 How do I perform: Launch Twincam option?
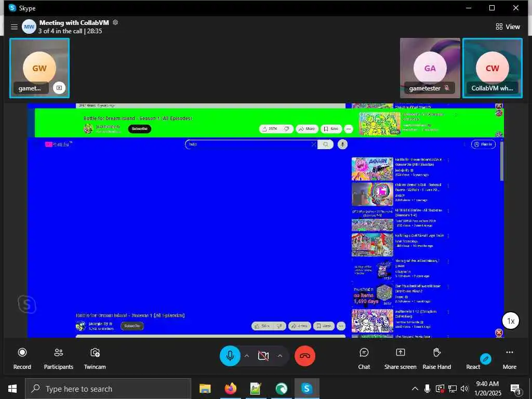coord(95,358)
